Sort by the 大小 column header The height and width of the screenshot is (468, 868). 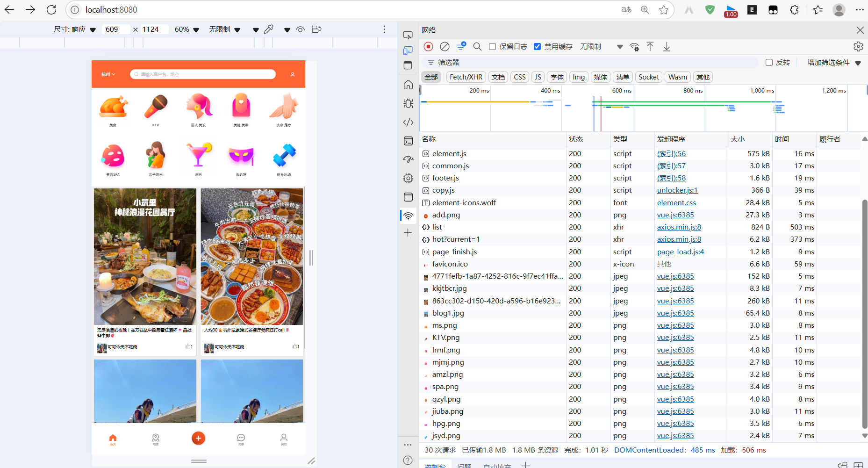coord(750,139)
